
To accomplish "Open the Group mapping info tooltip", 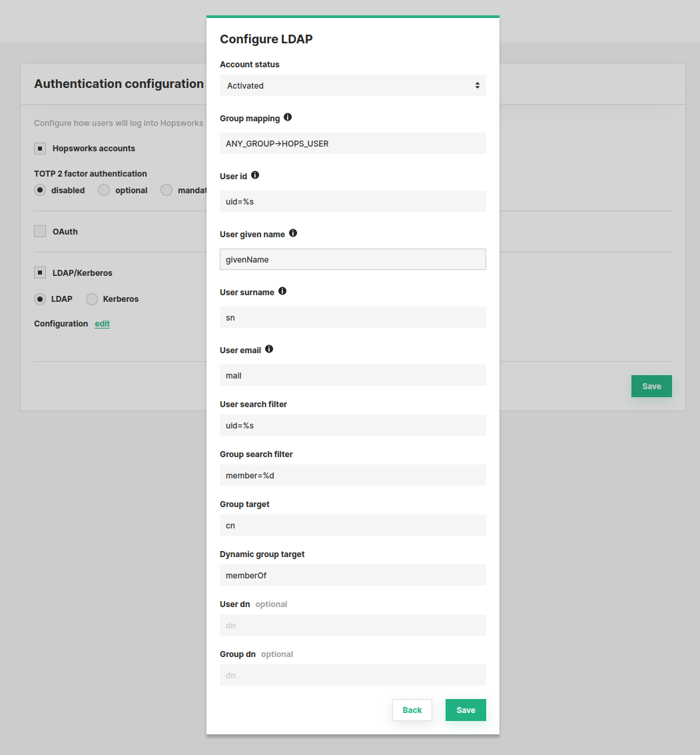I will point(288,117).
